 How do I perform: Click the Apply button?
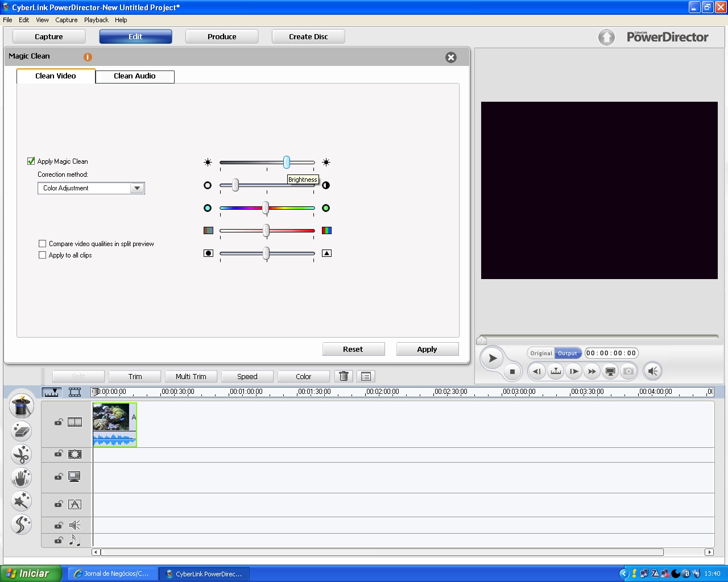click(x=427, y=349)
